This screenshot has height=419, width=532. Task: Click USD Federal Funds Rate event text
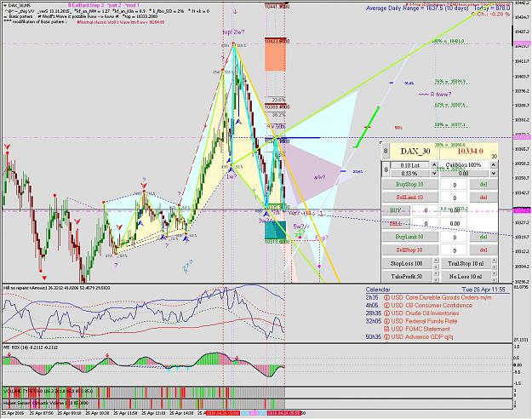[x=424, y=321]
